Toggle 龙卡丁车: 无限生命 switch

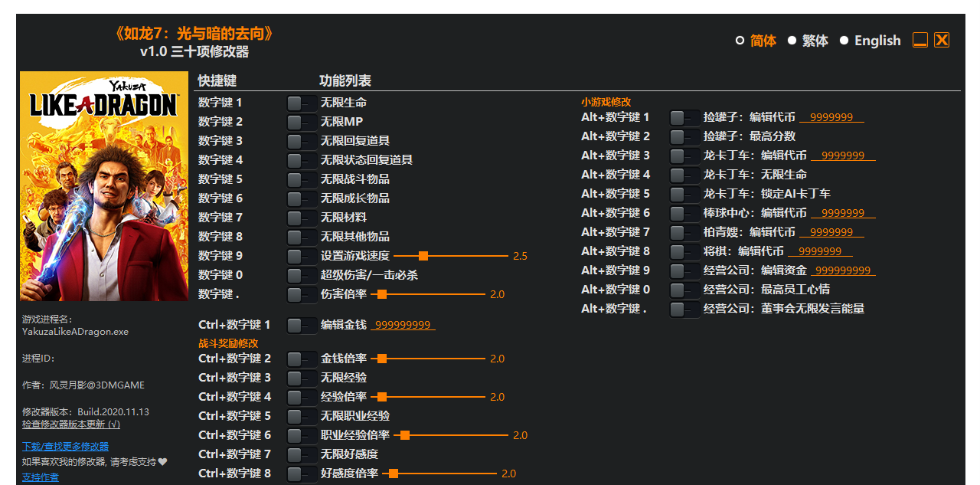coord(684,175)
